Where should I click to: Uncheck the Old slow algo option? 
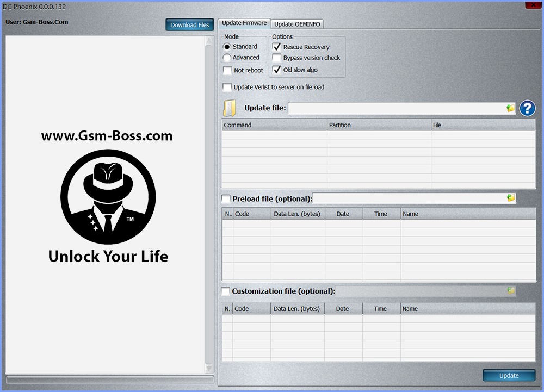277,70
